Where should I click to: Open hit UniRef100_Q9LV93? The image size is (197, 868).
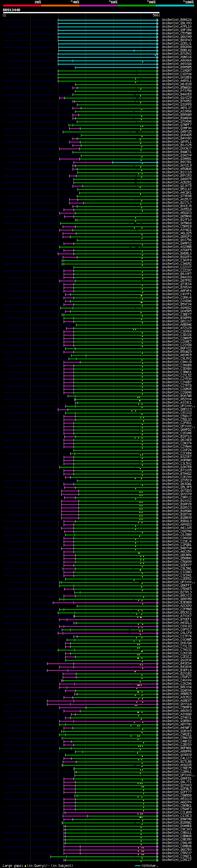click(176, 23)
